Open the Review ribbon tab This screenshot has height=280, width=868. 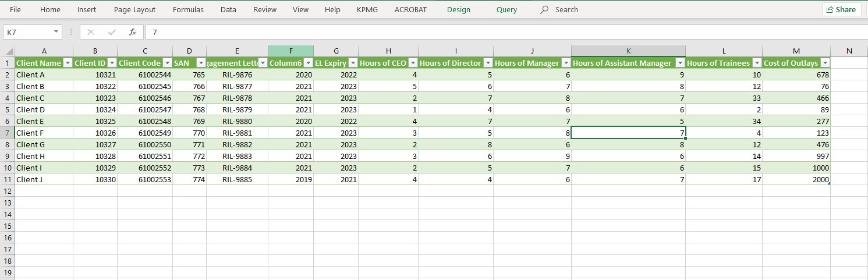pyautogui.click(x=265, y=9)
